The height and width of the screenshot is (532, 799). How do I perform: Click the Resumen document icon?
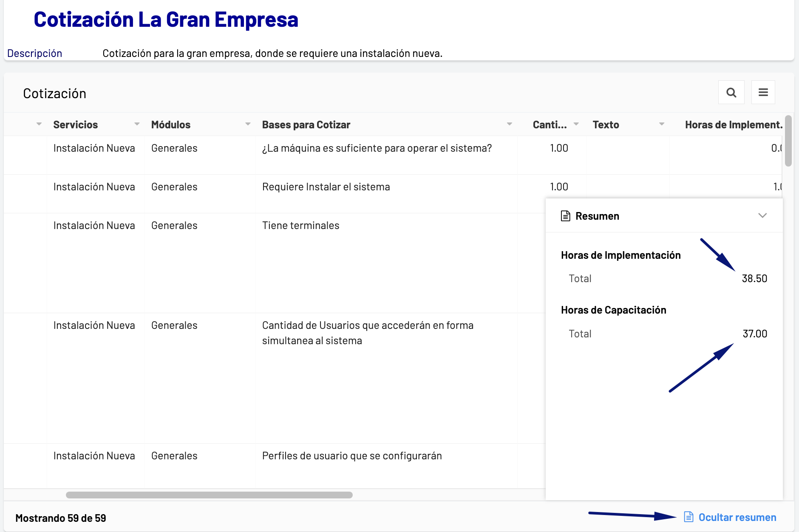tap(565, 216)
